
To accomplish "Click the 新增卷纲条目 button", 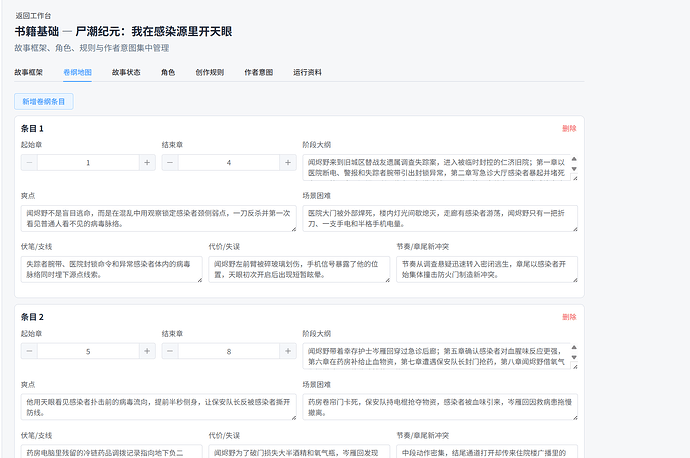I will tap(44, 102).
